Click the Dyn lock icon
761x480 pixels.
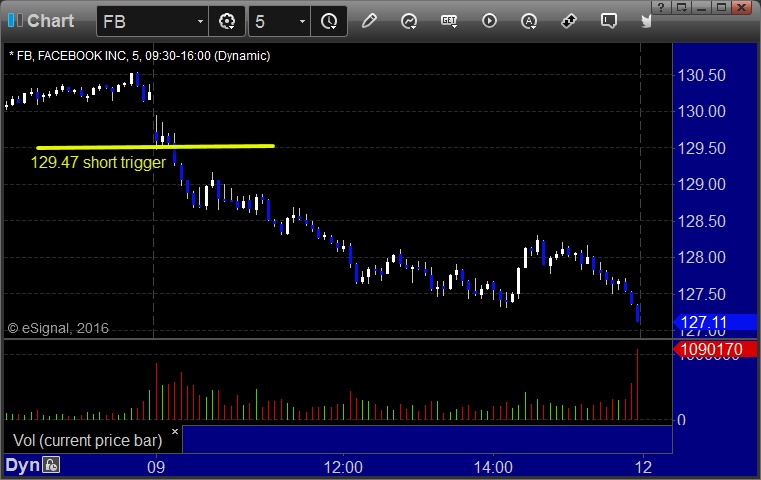coord(51,465)
